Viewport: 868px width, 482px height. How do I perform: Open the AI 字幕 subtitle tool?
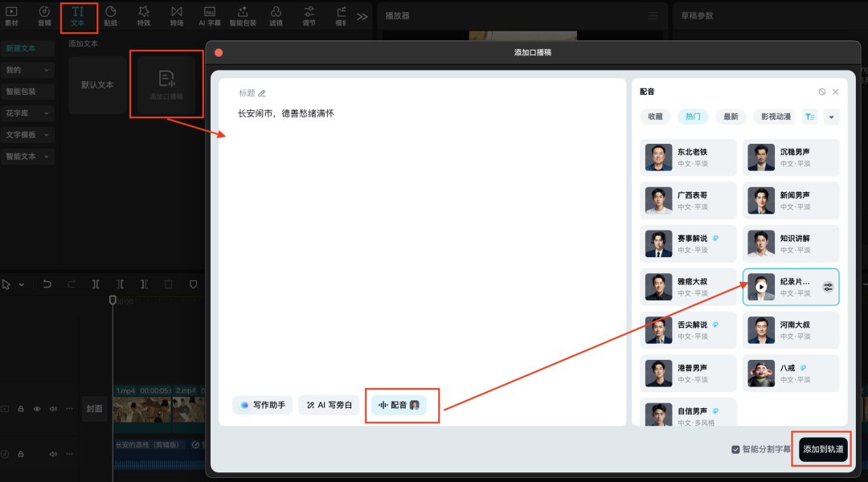pyautogui.click(x=210, y=16)
